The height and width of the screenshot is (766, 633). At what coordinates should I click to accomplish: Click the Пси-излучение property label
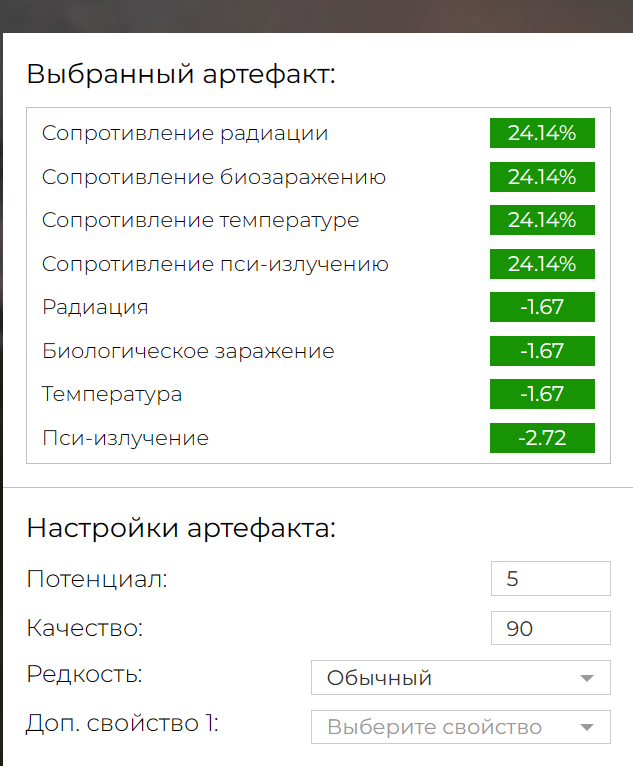click(126, 438)
